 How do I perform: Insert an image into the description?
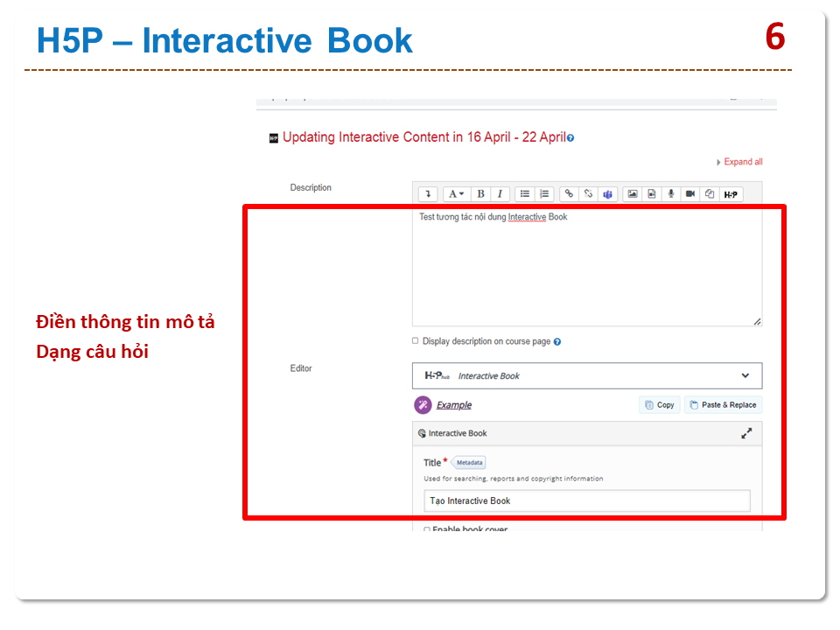(633, 194)
